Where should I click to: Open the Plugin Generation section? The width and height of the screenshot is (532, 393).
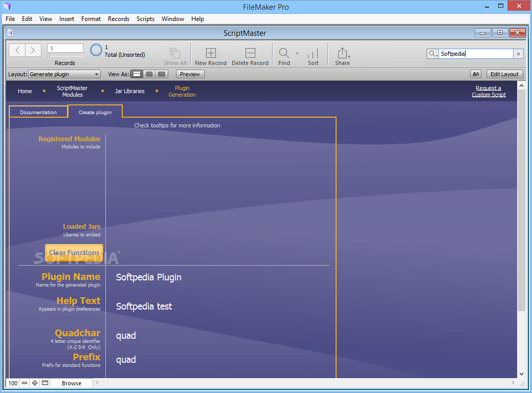pos(182,91)
